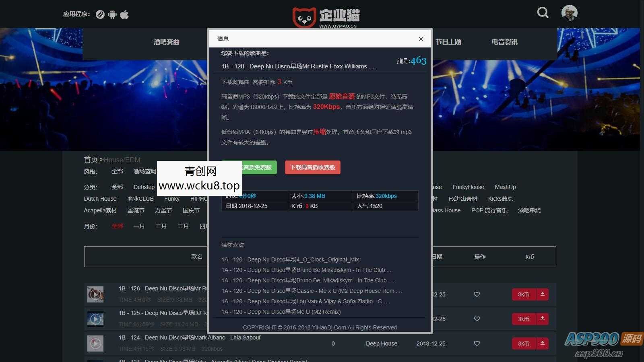The height and width of the screenshot is (362, 644).
Task: Click the download icon beside the bottom 3k币 button
Action: (543, 343)
